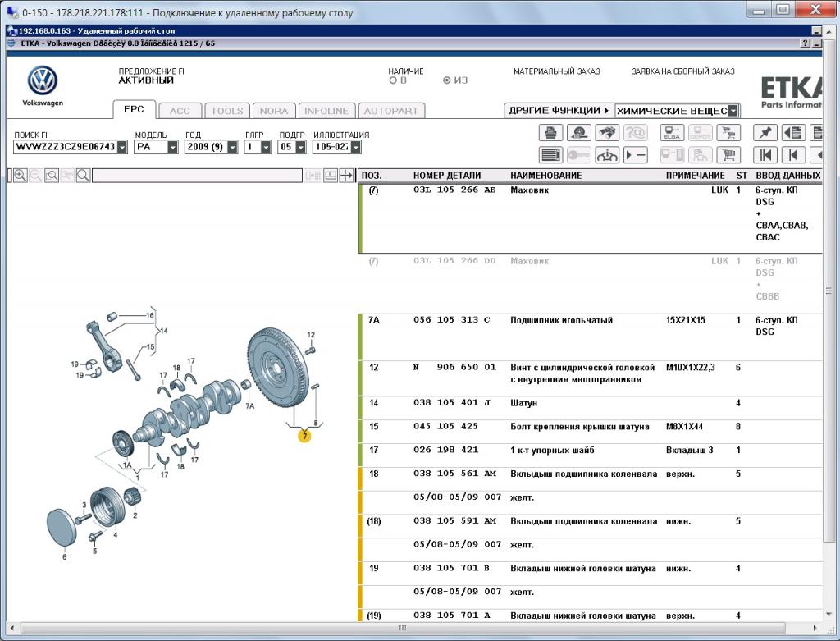Minimize the inner remote desktop bar
The width and height of the screenshot is (840, 641).
click(x=816, y=31)
